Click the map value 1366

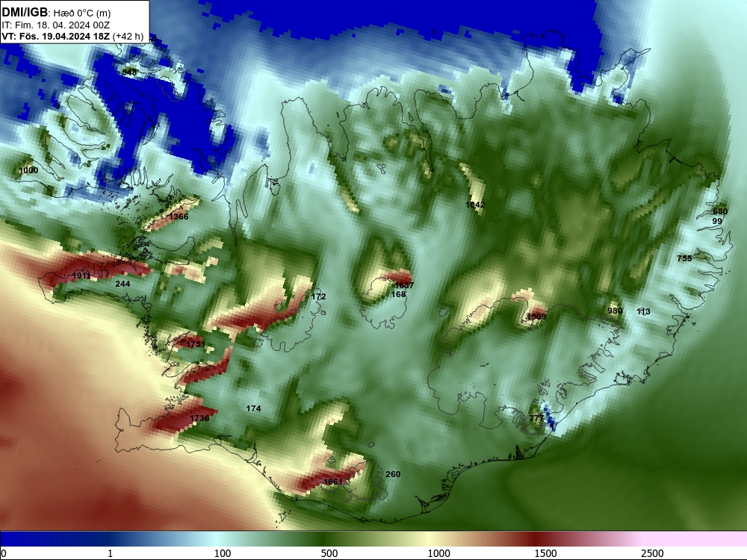pyautogui.click(x=179, y=217)
